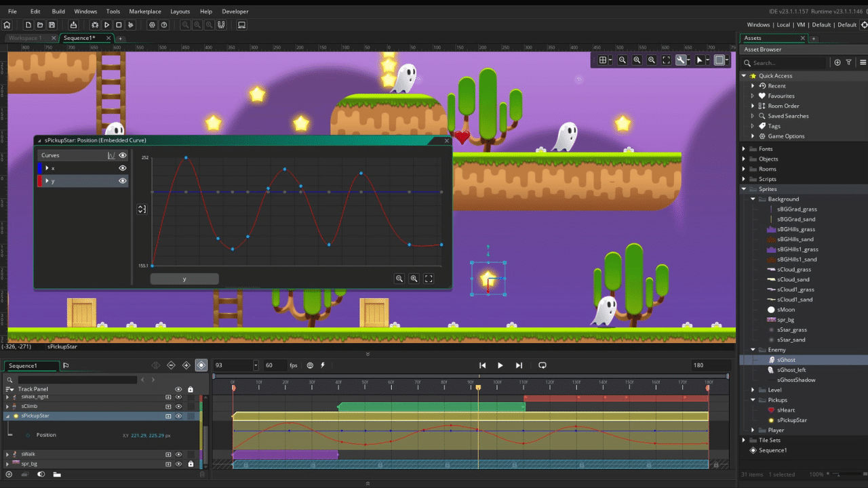Open the Build menu
The image size is (868, 488).
coord(60,11)
